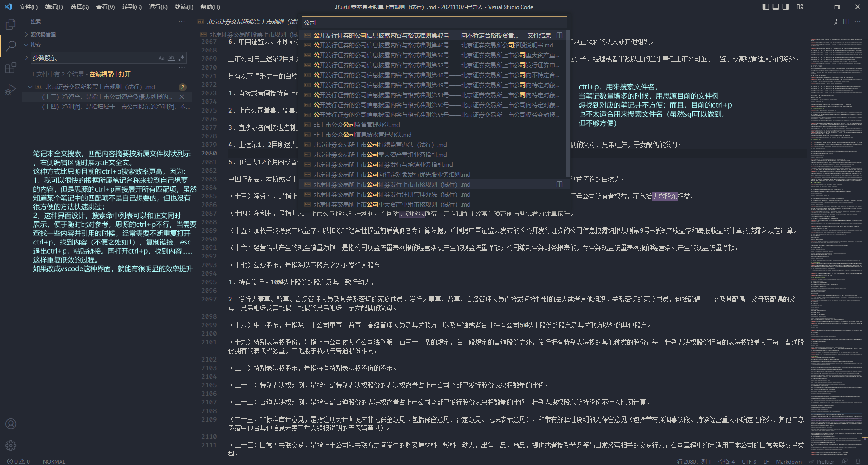
Task: Open the preview to the side icon
Action: tap(834, 22)
